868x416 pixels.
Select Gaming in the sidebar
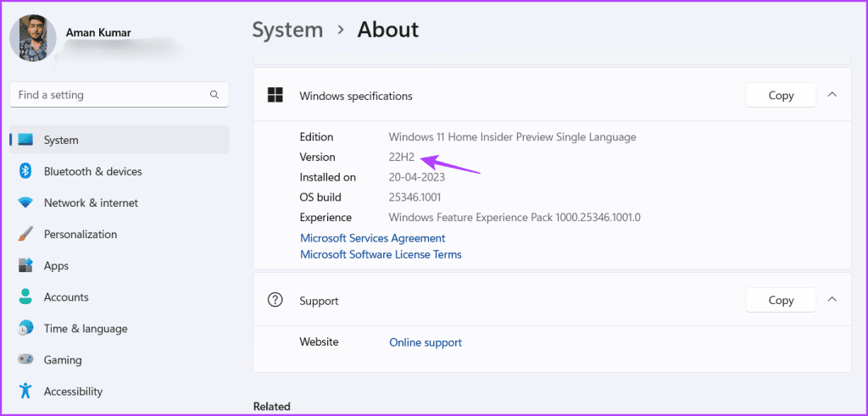click(120, 359)
